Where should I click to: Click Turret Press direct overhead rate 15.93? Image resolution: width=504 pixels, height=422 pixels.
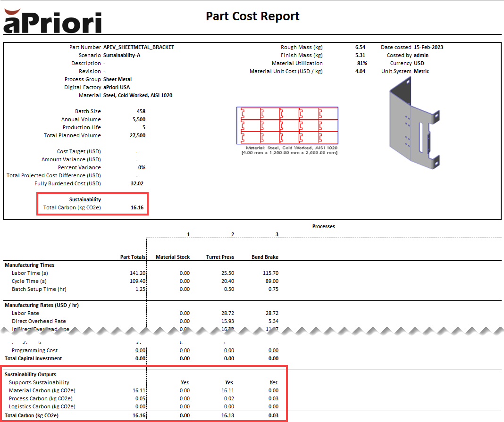pyautogui.click(x=227, y=321)
